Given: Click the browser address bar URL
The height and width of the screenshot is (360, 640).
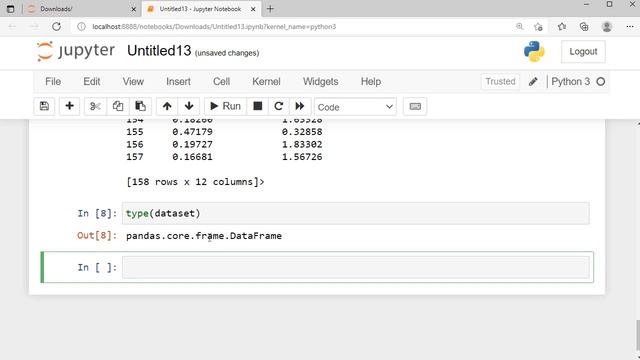Looking at the screenshot, I should coord(214,27).
